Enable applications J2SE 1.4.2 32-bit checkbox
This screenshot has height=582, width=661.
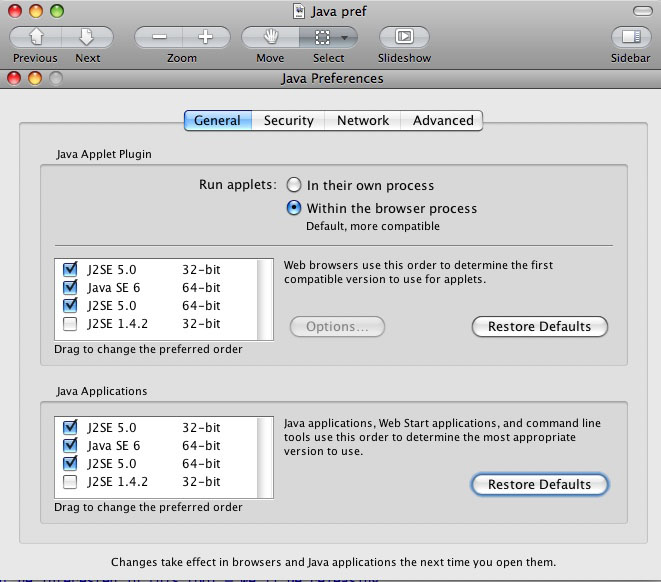tap(70, 482)
